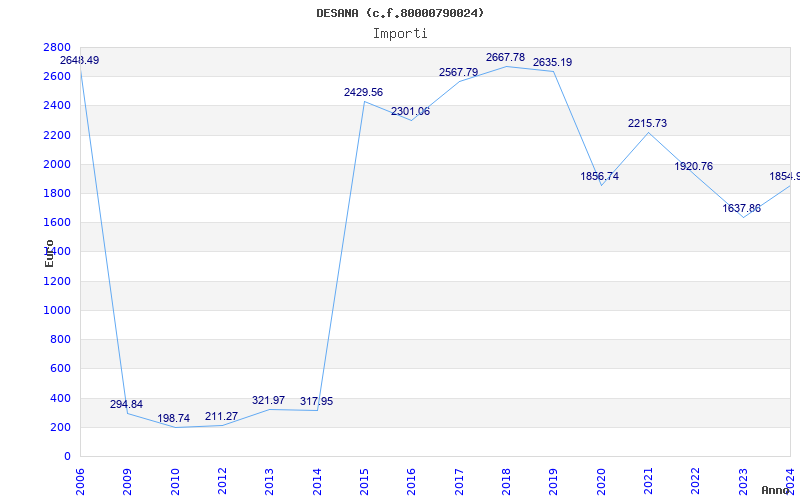Click the x-axis year 2020
This screenshot has width=800, height=500.
(601, 482)
